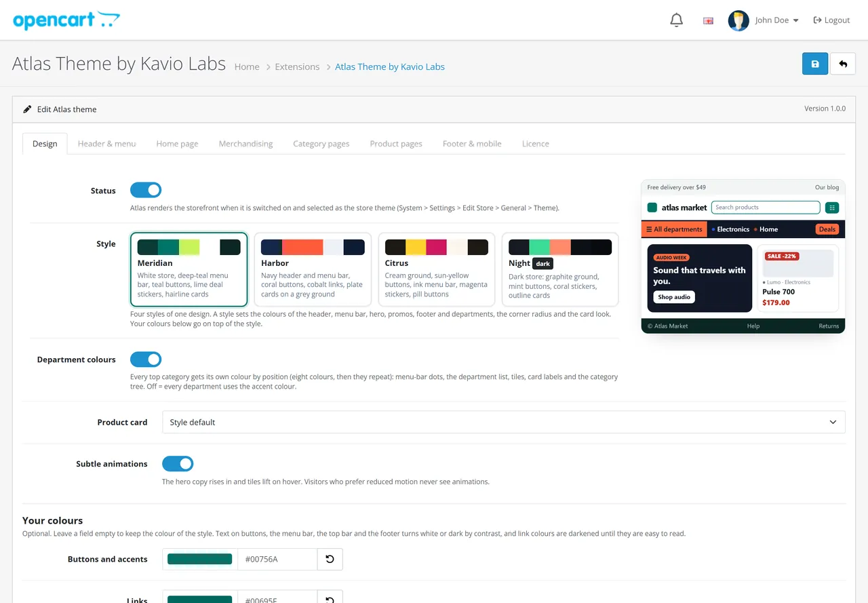Go to Home breadcrumb
The height and width of the screenshot is (603, 868).
tap(247, 66)
